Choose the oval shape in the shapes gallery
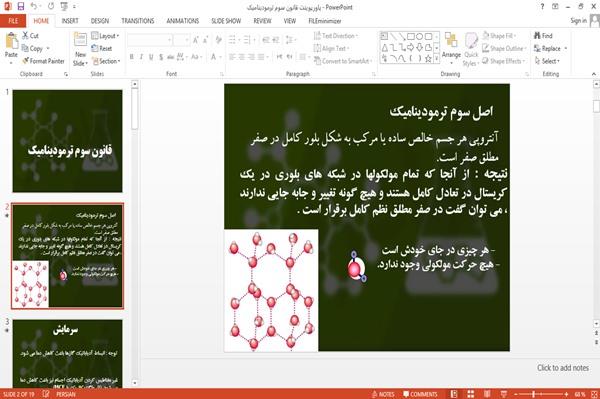 point(419,36)
